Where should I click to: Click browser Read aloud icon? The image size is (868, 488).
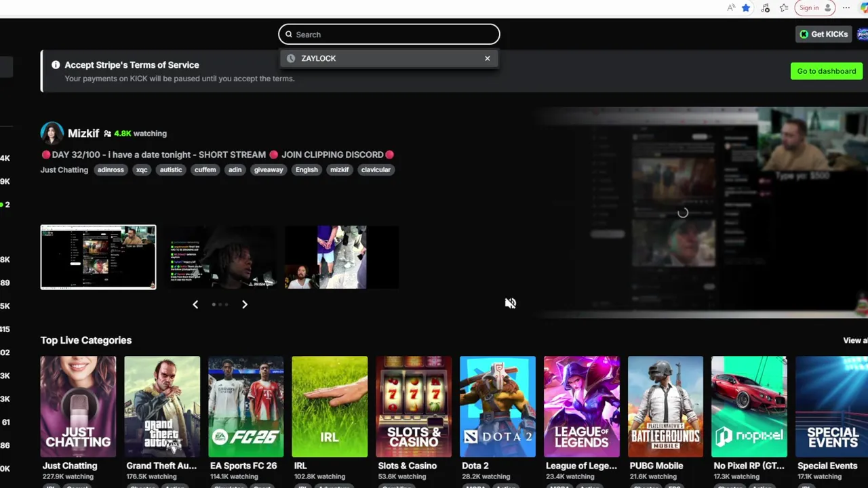click(730, 8)
